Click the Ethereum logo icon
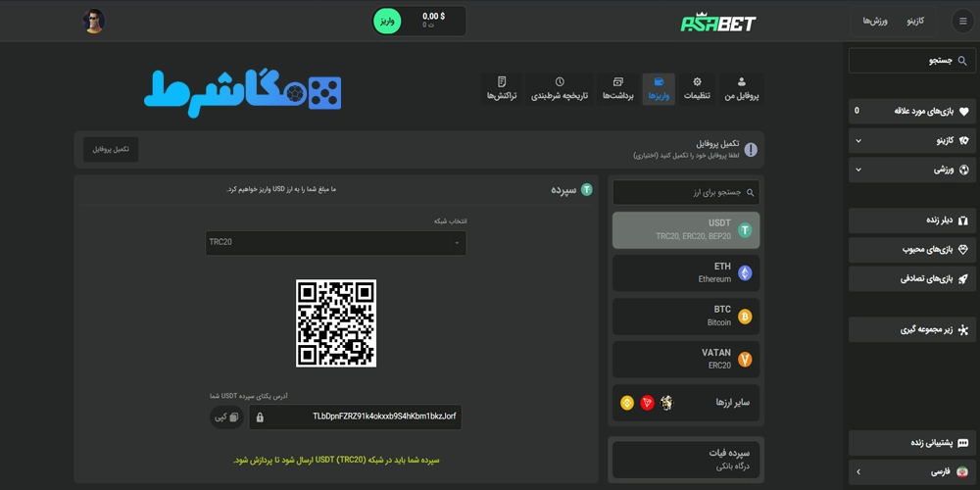Screen dimensions: 980x490 coord(745,273)
